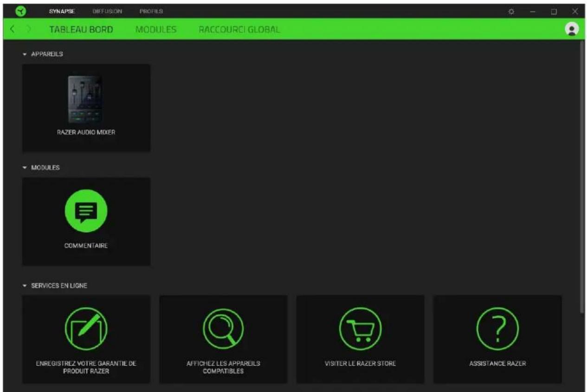Click the vertical scrollbar
587x392 pixels.
pos(582,176)
